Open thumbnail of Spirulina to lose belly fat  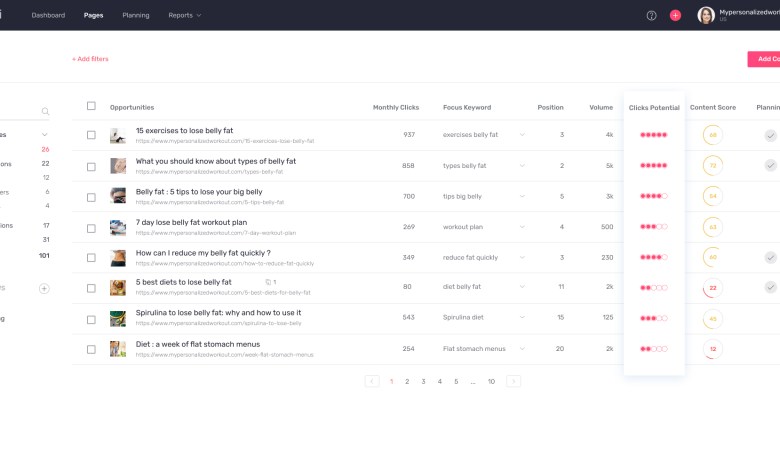pyautogui.click(x=118, y=318)
